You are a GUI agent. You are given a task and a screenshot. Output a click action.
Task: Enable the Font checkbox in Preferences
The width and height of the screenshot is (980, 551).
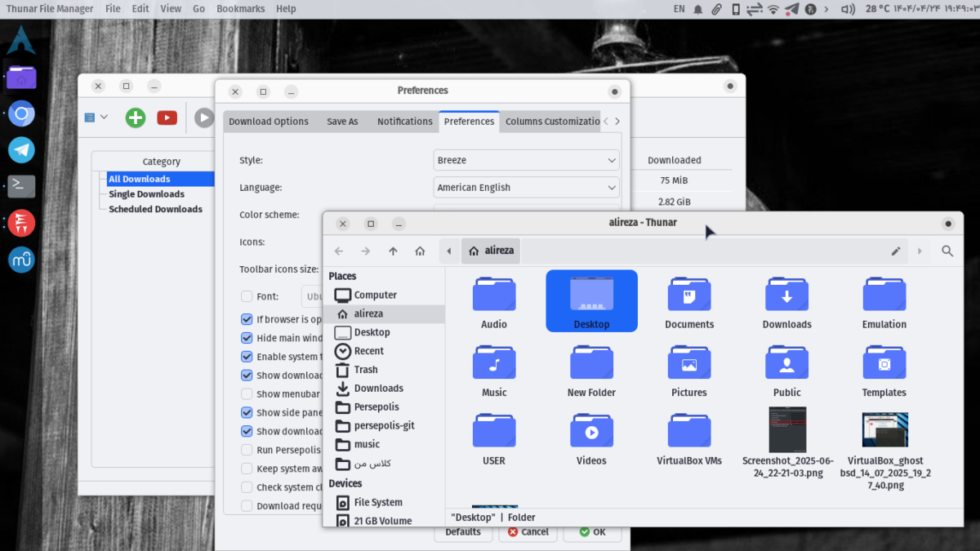pos(247,296)
